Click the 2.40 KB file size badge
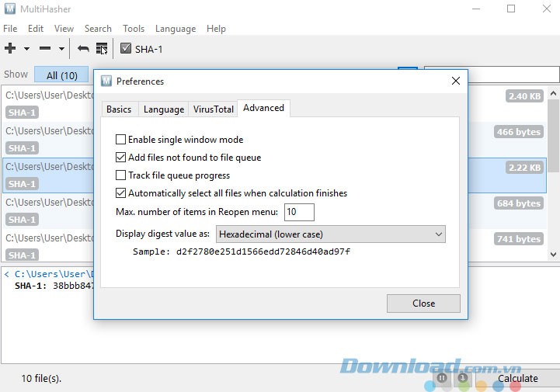 (523, 96)
